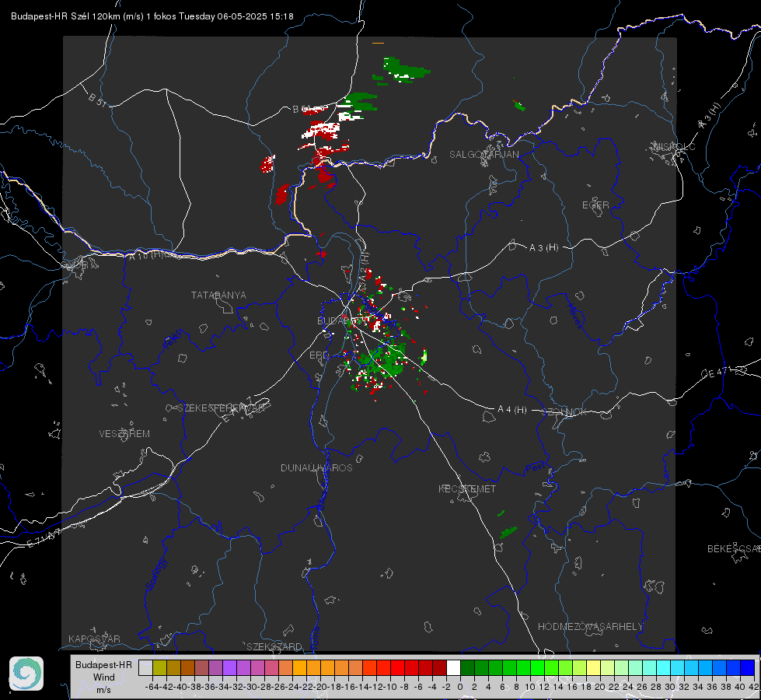Click the swirl logo icon beside the legend

tap(26, 674)
